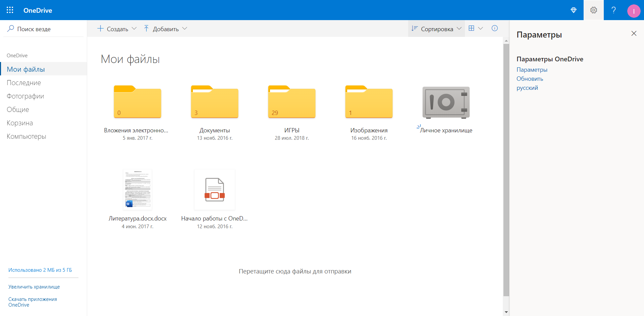This screenshot has width=644, height=316.
Task: Click the grid view layout icon
Action: click(x=471, y=28)
